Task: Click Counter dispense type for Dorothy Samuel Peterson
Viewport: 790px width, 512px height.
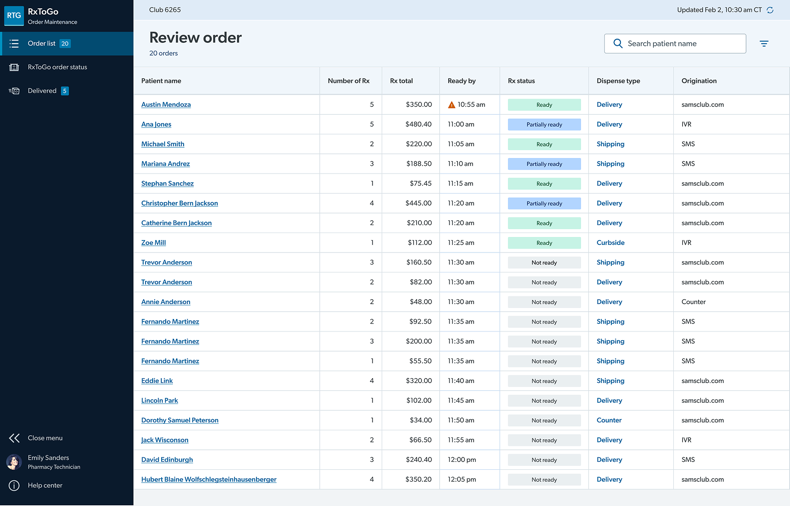Action: click(x=609, y=420)
